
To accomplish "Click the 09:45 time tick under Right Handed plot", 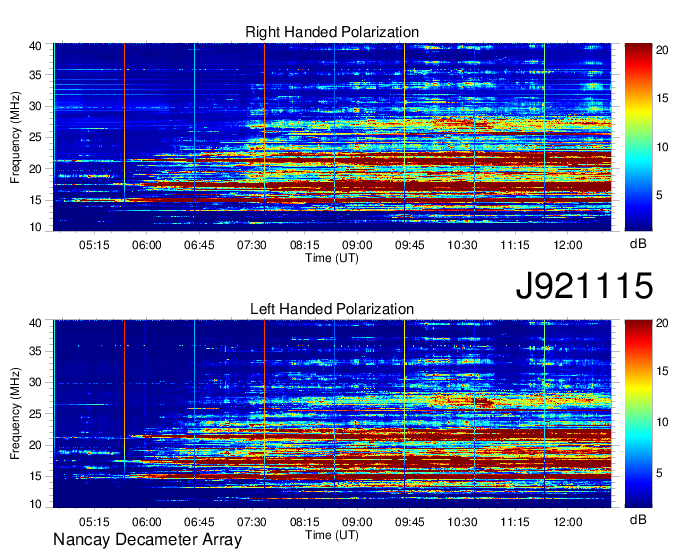I will pyautogui.click(x=410, y=245).
